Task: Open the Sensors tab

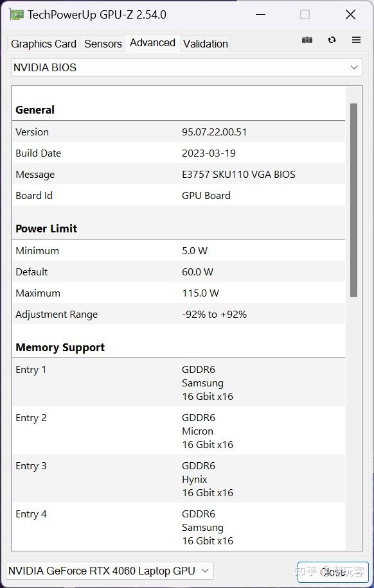Action: pyautogui.click(x=103, y=44)
